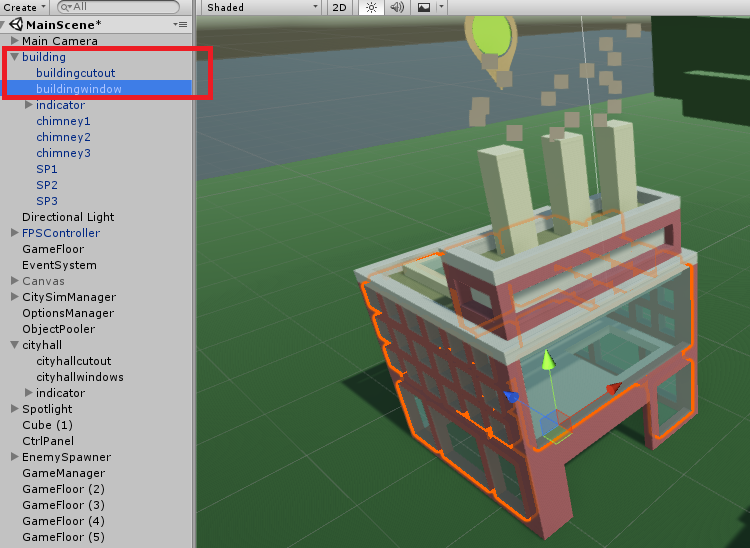
Task: Expand indicator under building
Action: (29, 105)
